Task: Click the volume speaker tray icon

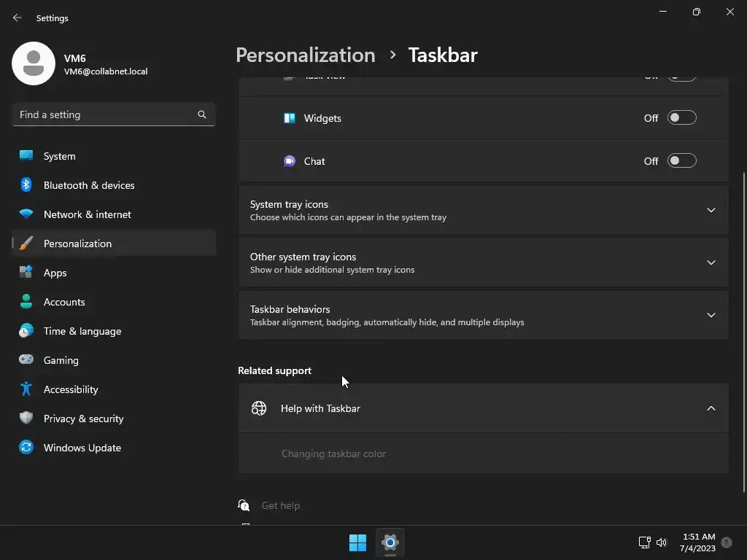Action: [662, 542]
